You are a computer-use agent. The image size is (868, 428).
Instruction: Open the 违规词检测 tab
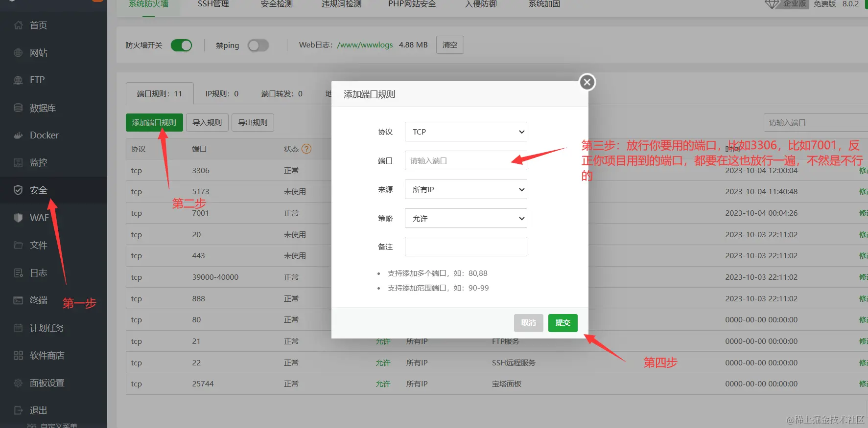(x=341, y=4)
